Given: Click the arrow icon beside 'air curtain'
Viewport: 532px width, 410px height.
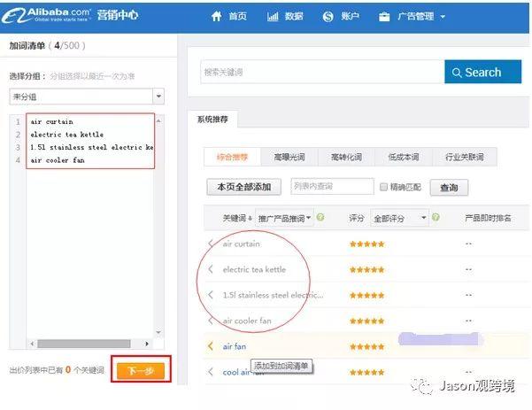Looking at the screenshot, I should 211,244.
